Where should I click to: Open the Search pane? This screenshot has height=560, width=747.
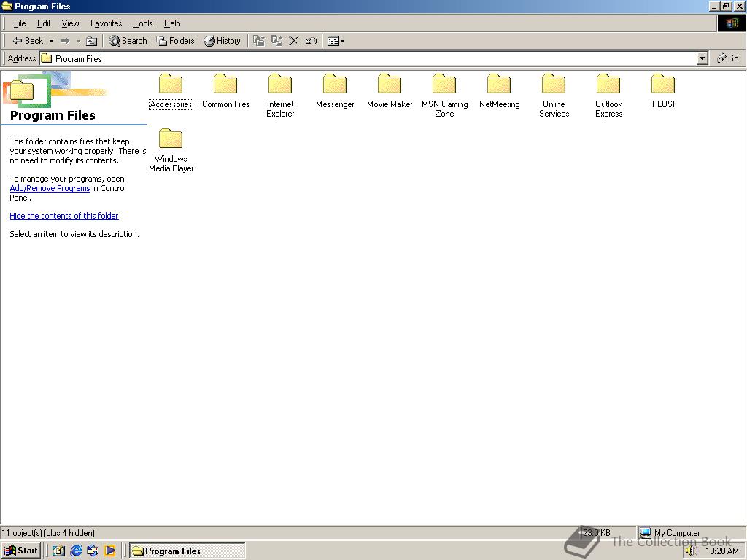pyautogui.click(x=128, y=41)
